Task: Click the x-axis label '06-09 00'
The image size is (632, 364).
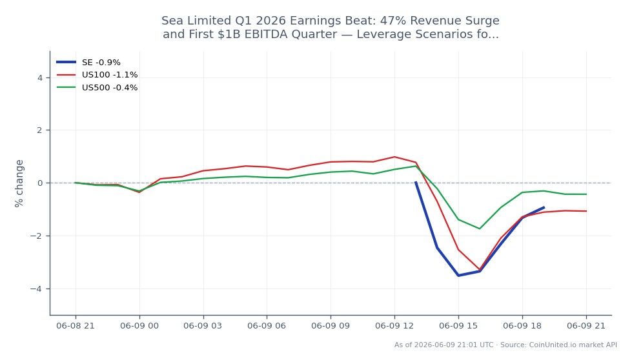Action: (139, 326)
